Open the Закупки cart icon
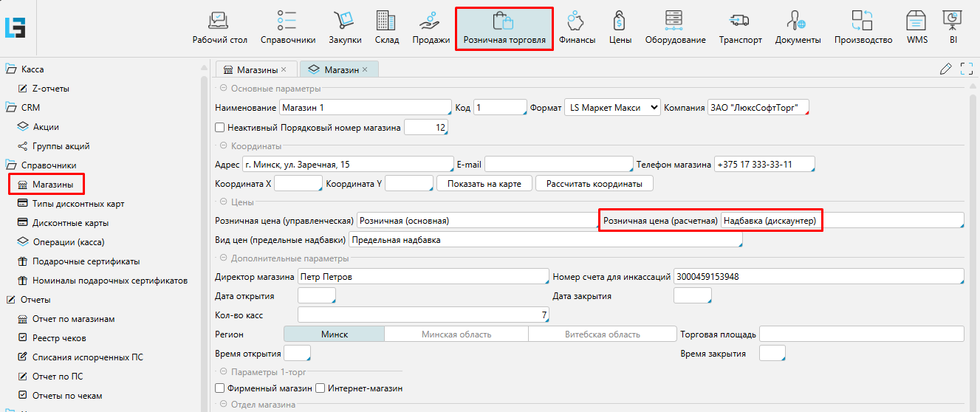 coord(344,21)
